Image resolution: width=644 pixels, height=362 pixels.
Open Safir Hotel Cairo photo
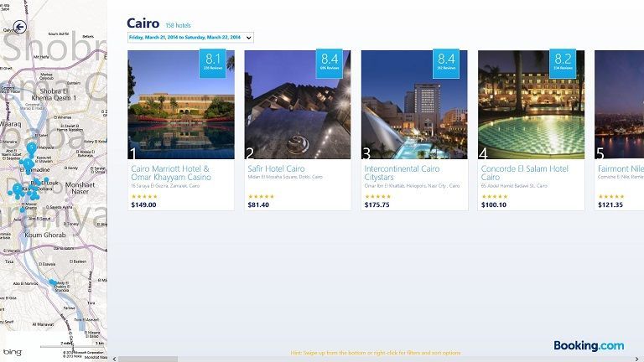coord(298,105)
